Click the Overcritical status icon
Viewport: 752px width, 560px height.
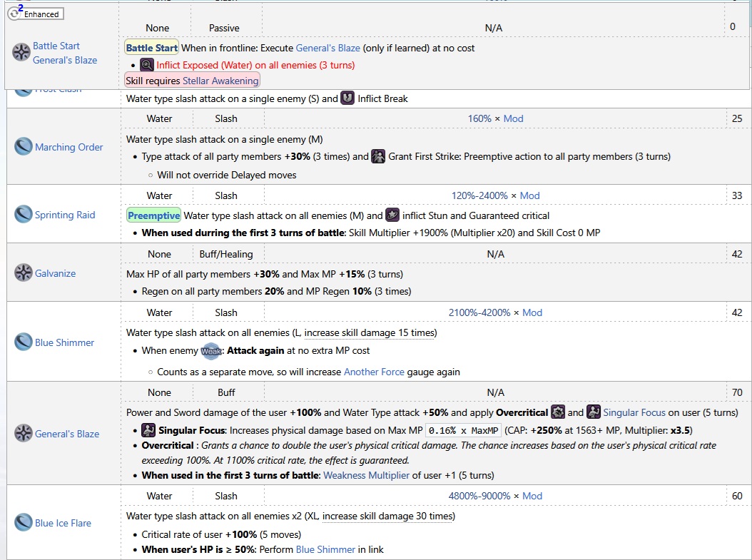tap(558, 412)
